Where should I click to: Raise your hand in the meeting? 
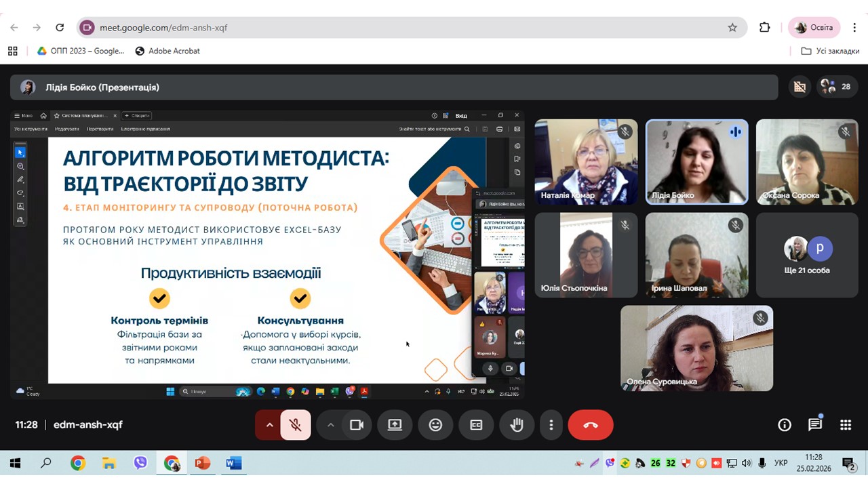click(x=517, y=425)
